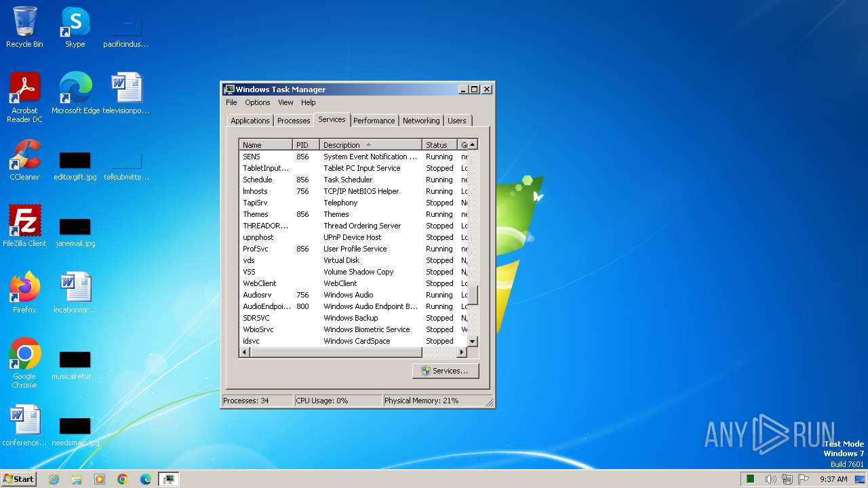
Task: Open Chrome from the taskbar
Action: 123,479
